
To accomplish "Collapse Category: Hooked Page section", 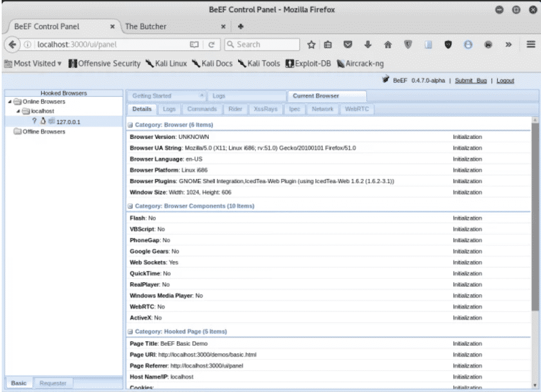I will coord(131,331).
